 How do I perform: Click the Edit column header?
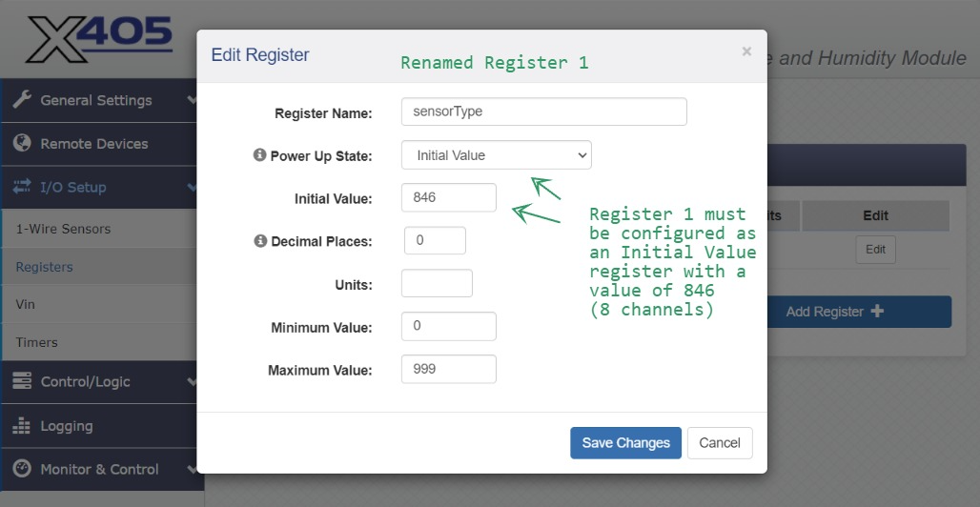(876, 215)
